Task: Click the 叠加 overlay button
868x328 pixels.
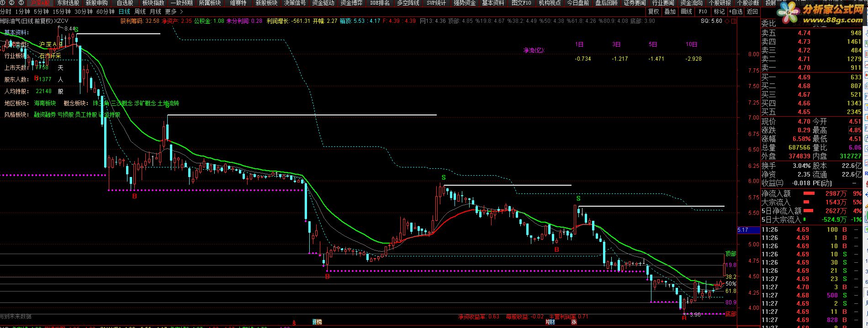Action: click(x=670, y=11)
